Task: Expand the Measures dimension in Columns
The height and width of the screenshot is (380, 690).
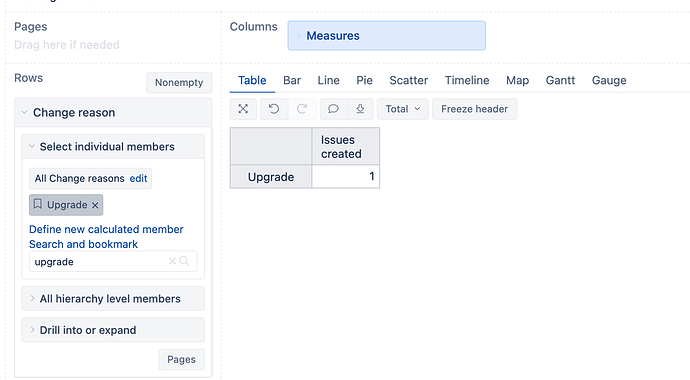Action: click(299, 36)
